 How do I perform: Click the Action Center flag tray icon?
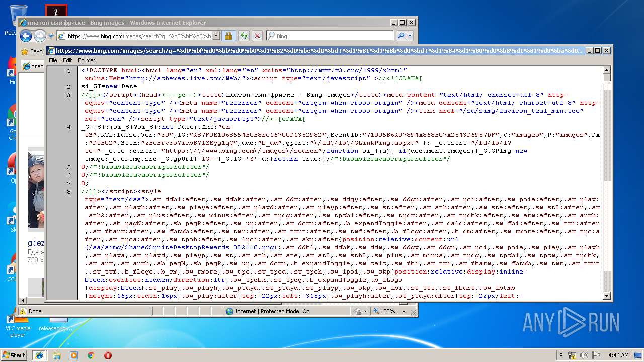pyautogui.click(x=597, y=355)
